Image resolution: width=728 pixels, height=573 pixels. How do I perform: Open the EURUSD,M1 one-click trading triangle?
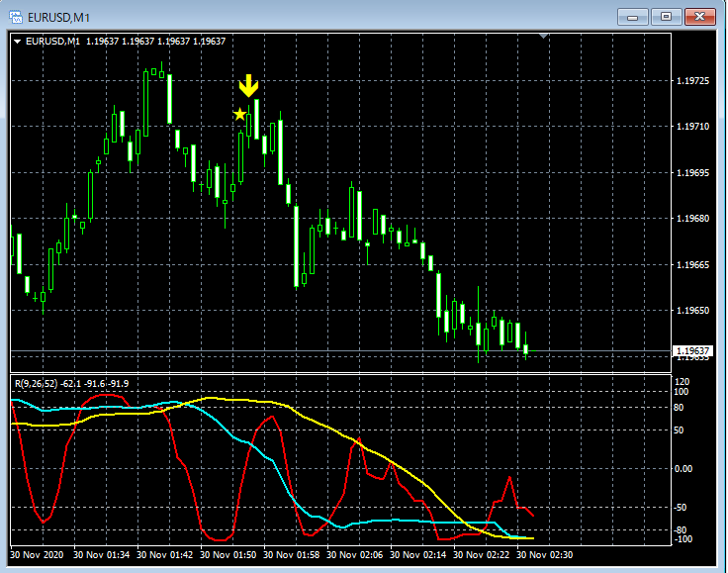coord(18,41)
